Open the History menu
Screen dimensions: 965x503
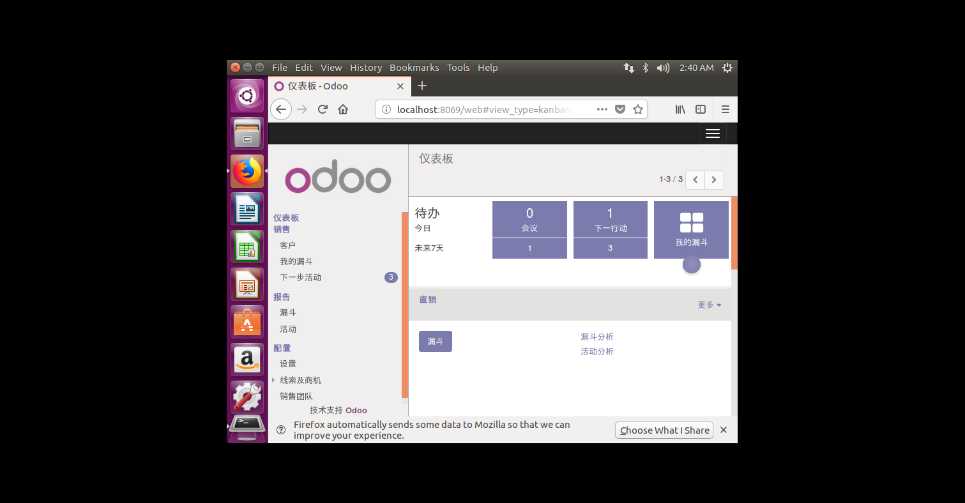366,68
